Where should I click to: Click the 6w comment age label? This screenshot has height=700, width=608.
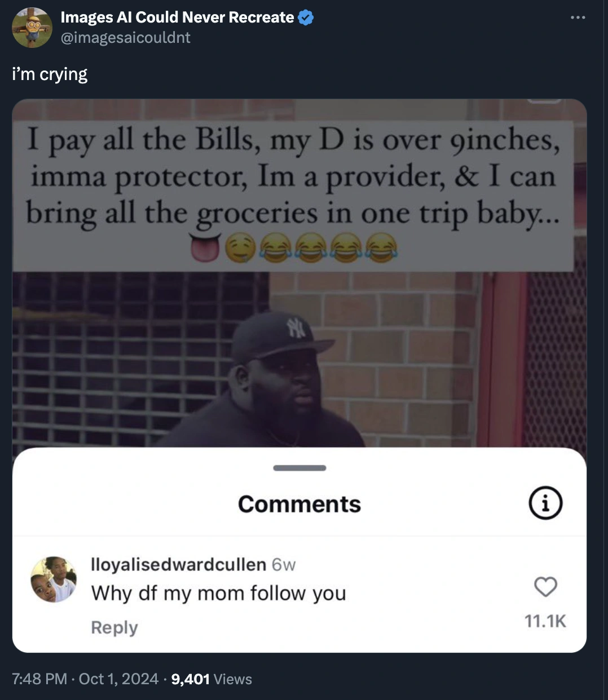[284, 564]
